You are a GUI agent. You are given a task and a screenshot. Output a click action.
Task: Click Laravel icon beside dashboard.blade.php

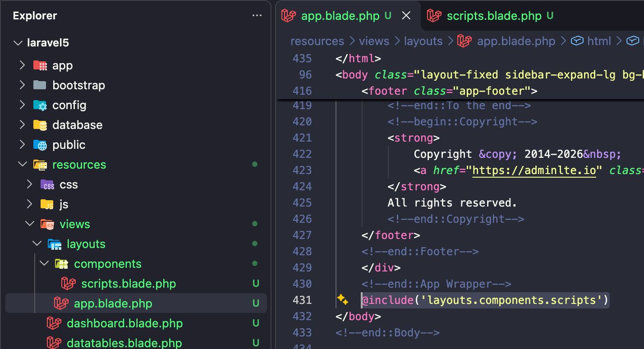click(x=54, y=323)
